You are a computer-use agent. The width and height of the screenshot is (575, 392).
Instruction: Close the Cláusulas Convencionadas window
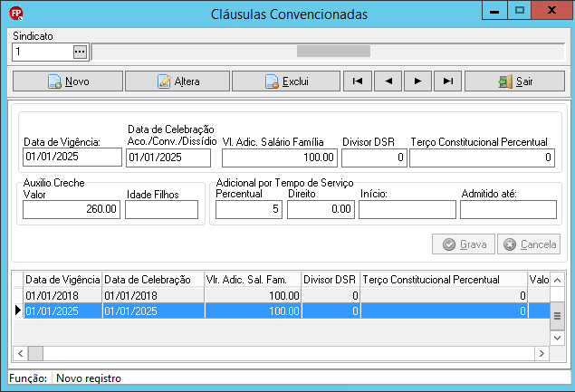[x=551, y=10]
